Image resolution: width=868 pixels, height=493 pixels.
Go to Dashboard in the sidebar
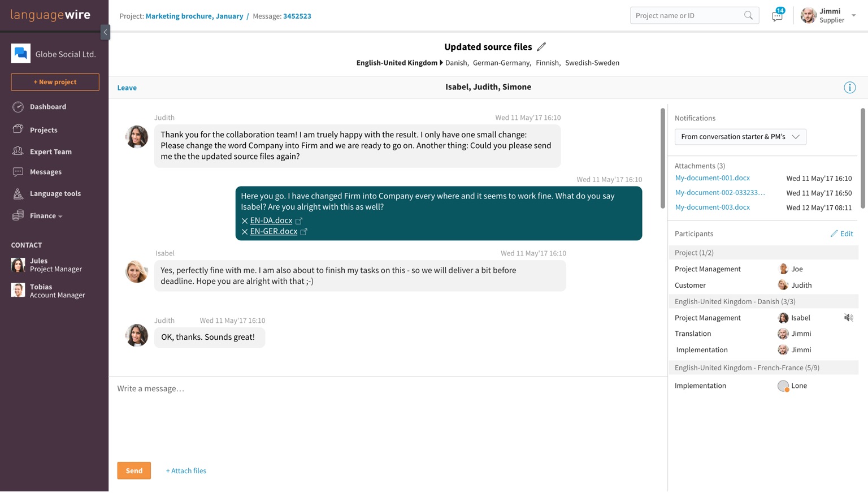coord(47,107)
